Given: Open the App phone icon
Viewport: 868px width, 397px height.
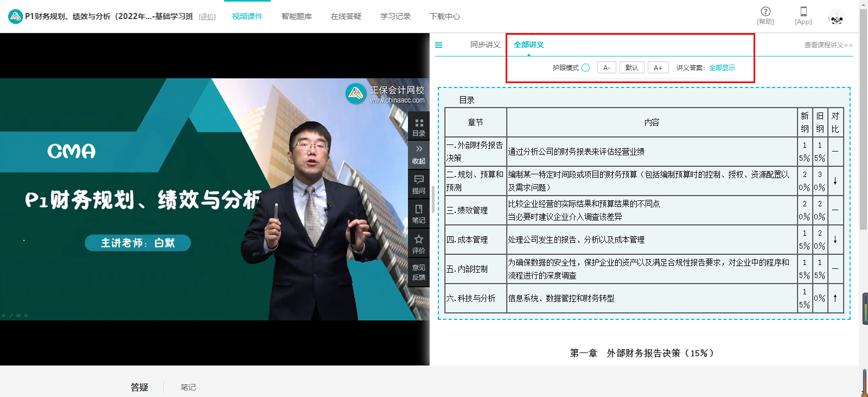Looking at the screenshot, I should pos(803,11).
